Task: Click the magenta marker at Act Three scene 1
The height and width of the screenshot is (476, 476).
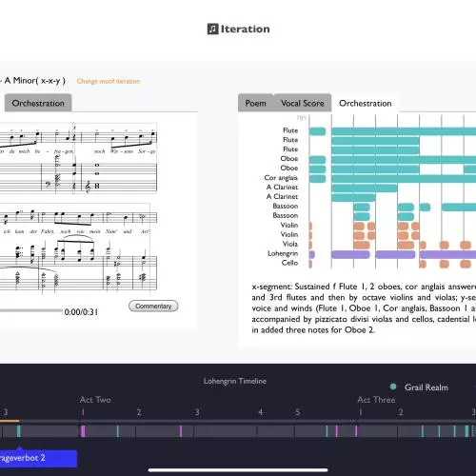Action: click(356, 431)
